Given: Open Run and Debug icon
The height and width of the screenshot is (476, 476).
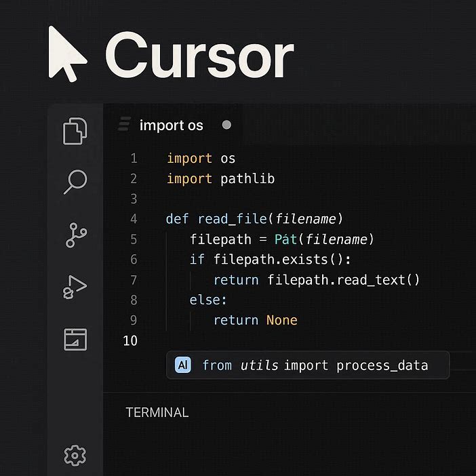Looking at the screenshot, I should point(75,287).
